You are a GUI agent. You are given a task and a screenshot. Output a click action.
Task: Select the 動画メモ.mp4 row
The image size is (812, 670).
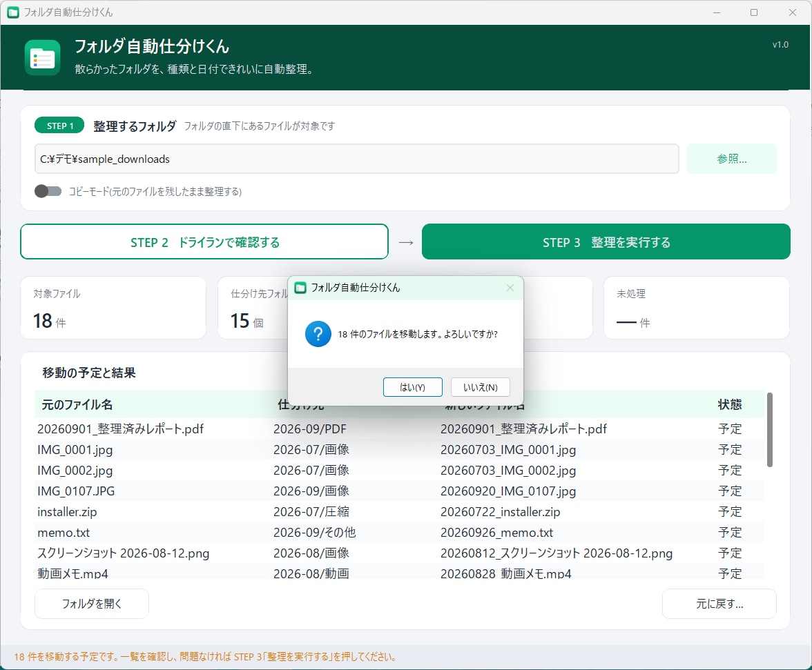[x=399, y=573]
